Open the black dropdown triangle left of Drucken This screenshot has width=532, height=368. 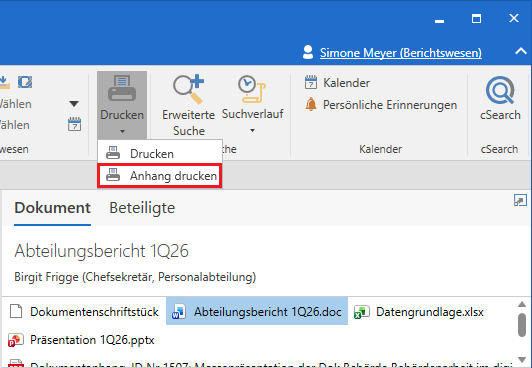74,104
